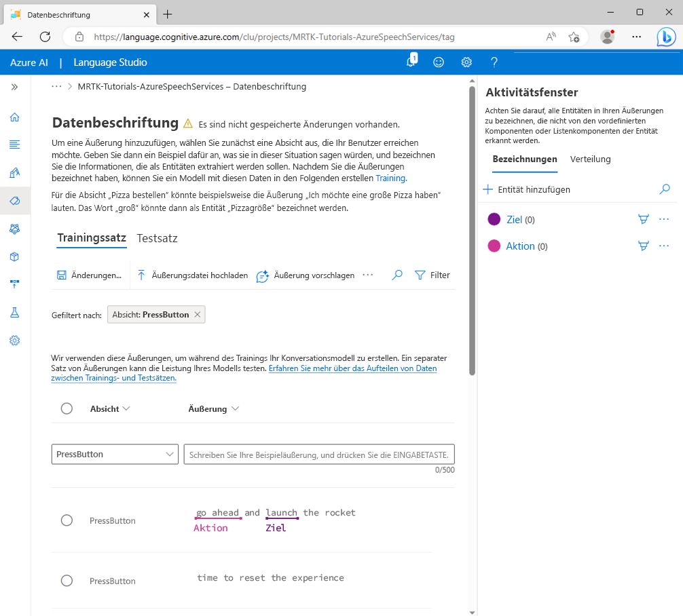Open the Bezeichnungen tab
This screenshot has height=616, width=683.
click(524, 159)
